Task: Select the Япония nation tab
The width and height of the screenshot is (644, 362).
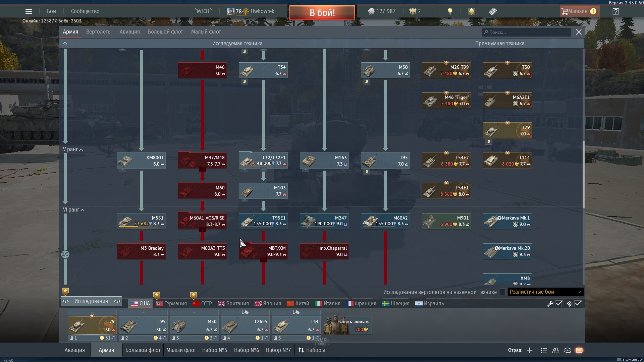Action: [x=268, y=304]
